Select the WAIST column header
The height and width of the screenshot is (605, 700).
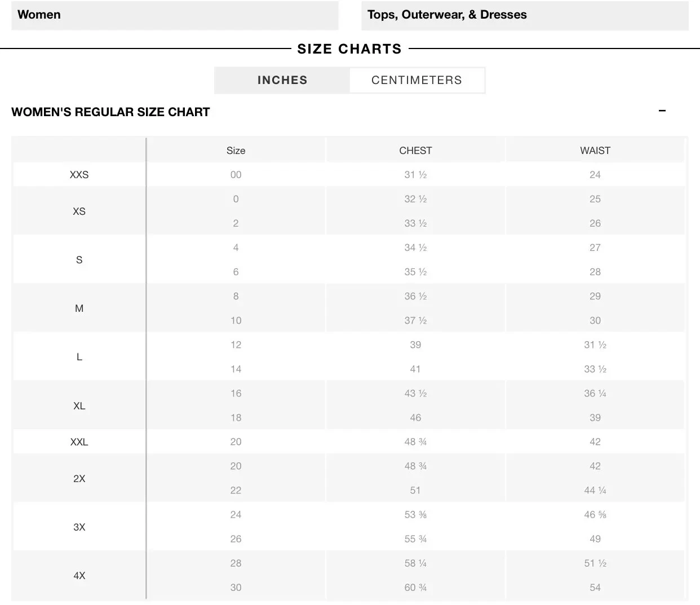595,151
